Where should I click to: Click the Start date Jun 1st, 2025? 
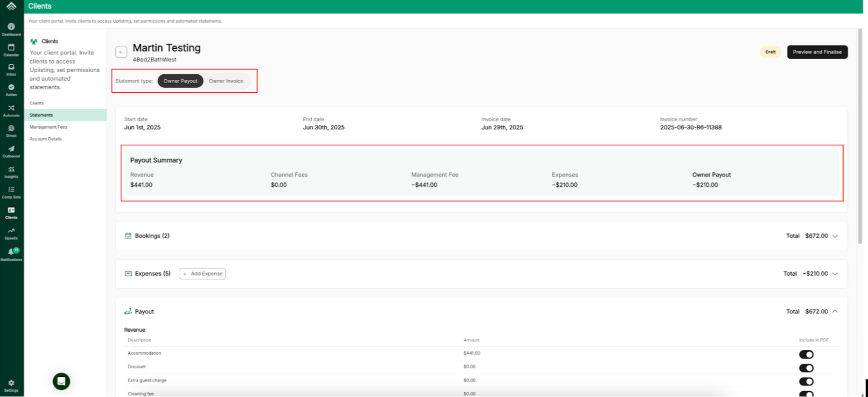(142, 127)
